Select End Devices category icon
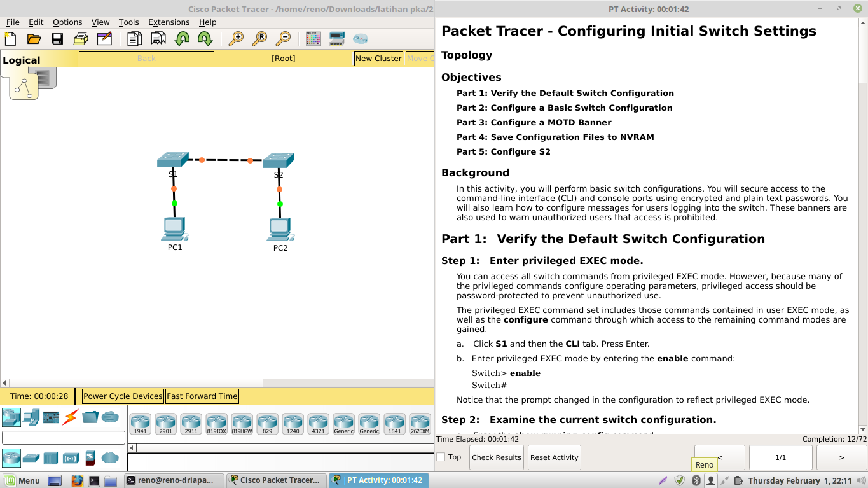Image resolution: width=868 pixels, height=488 pixels. [31, 417]
